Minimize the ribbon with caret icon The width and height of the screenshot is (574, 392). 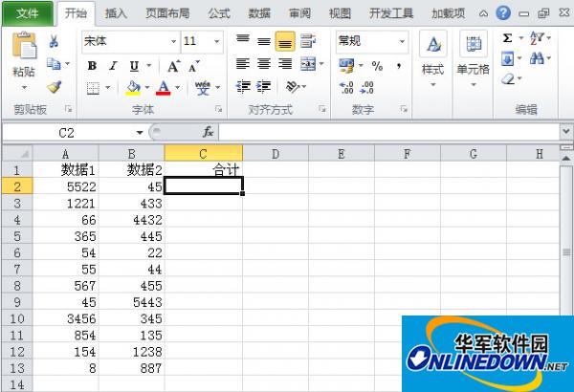483,13
